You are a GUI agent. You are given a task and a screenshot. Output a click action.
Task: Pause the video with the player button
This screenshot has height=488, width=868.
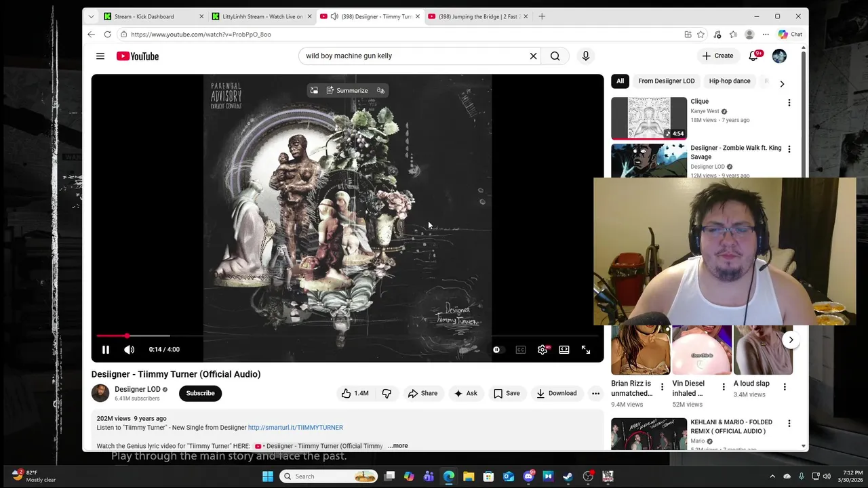coord(106,350)
